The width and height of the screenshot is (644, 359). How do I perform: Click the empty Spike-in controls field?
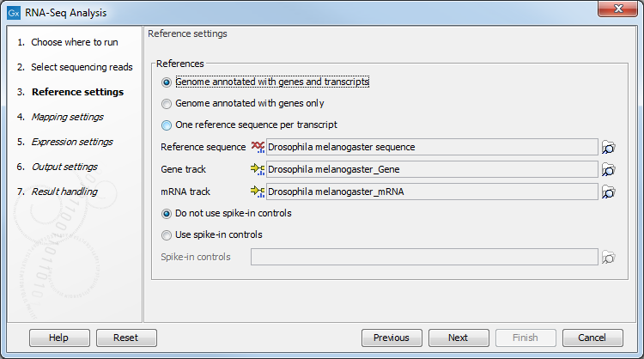coord(424,257)
